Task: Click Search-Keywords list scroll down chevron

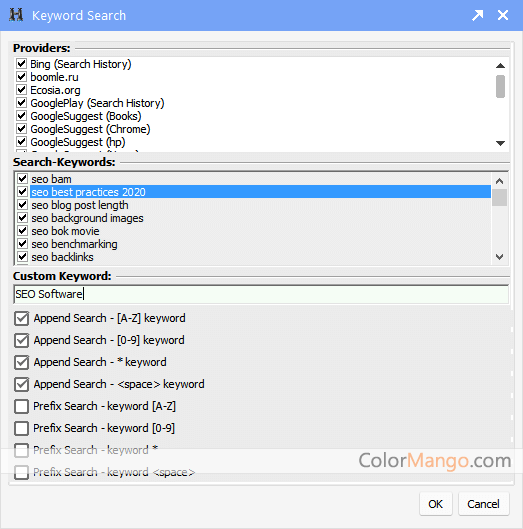Action: click(x=500, y=257)
